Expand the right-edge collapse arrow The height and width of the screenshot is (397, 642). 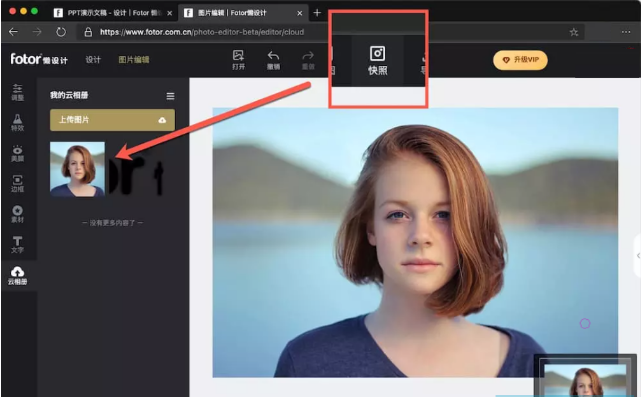click(x=638, y=256)
